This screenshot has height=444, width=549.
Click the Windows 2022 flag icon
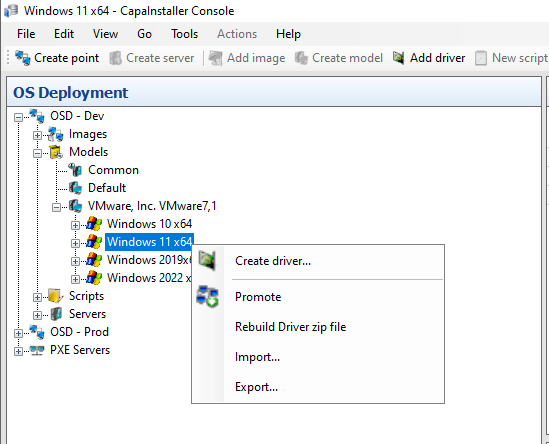(94, 278)
